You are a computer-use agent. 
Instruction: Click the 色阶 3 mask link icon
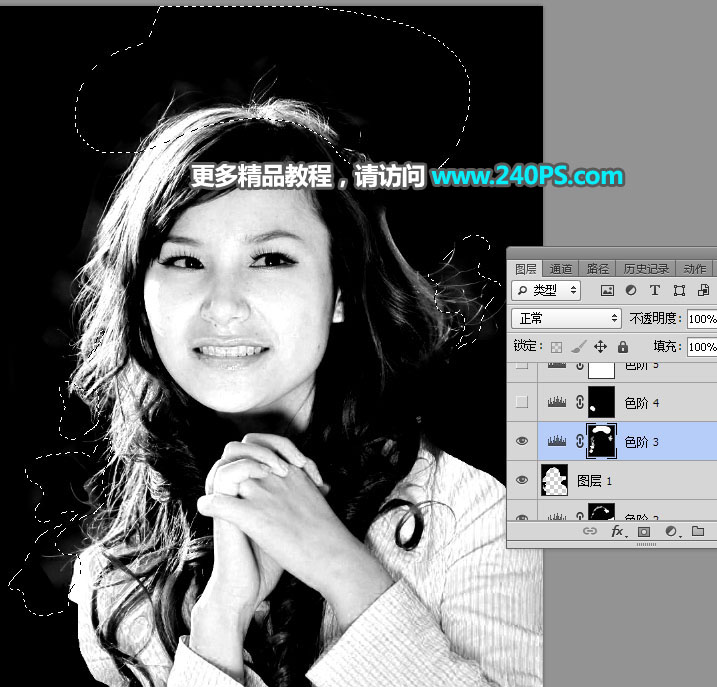(x=579, y=441)
